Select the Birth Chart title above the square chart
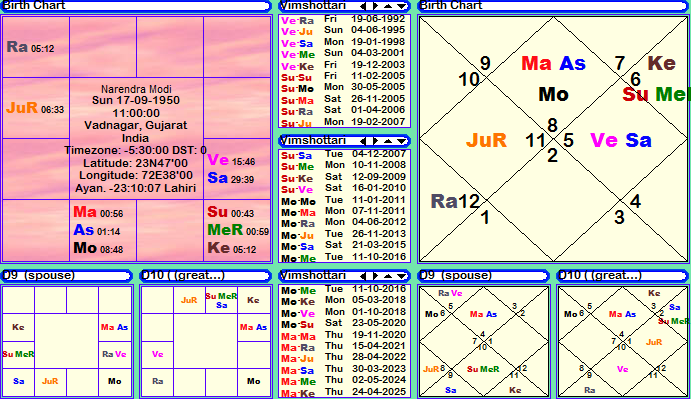691x399 pixels. click(33, 5)
